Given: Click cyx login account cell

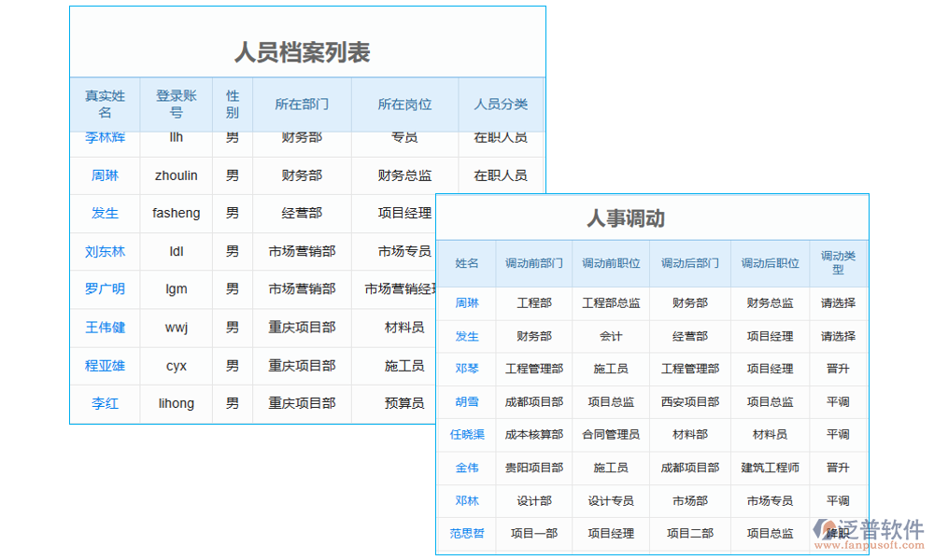Looking at the screenshot, I should click(177, 365).
